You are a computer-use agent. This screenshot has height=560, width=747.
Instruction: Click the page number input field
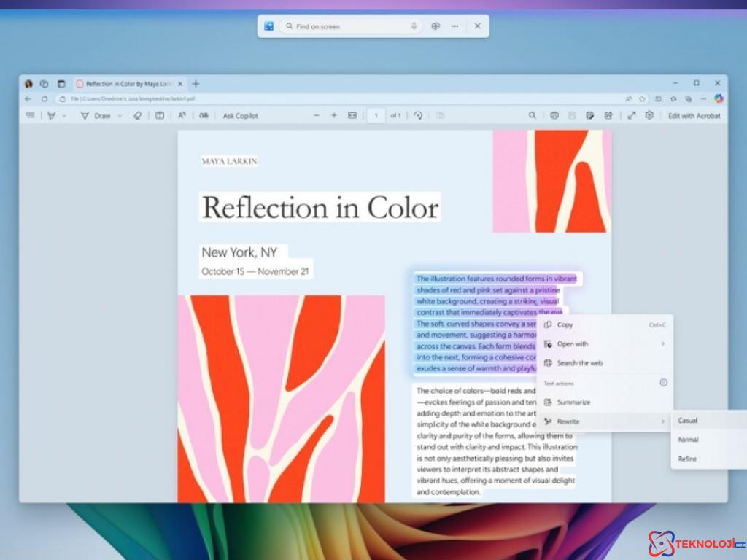click(376, 115)
